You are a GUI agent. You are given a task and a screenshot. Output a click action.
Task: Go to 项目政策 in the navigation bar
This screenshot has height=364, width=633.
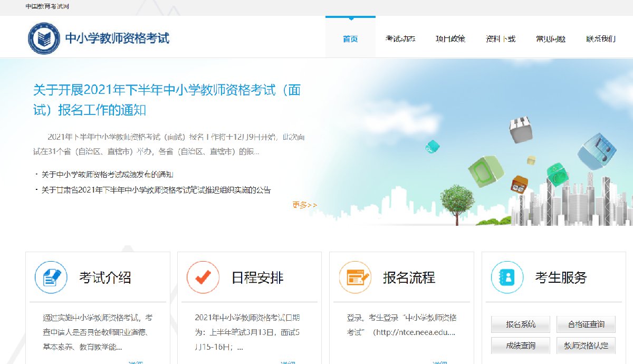coord(450,39)
